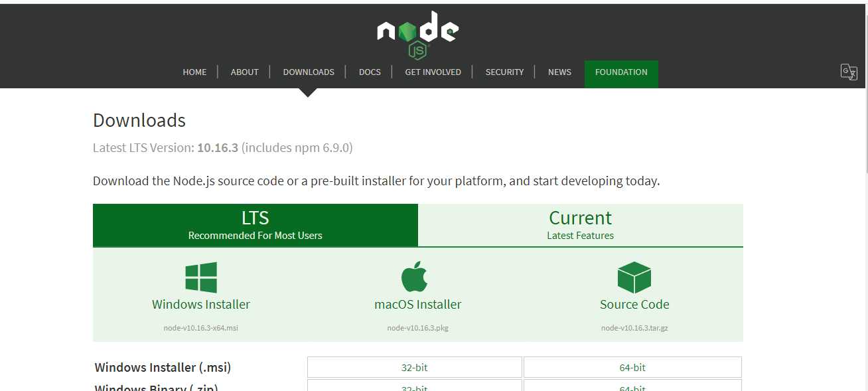Click the macOS Installer link
The height and width of the screenshot is (391, 868).
(418, 305)
